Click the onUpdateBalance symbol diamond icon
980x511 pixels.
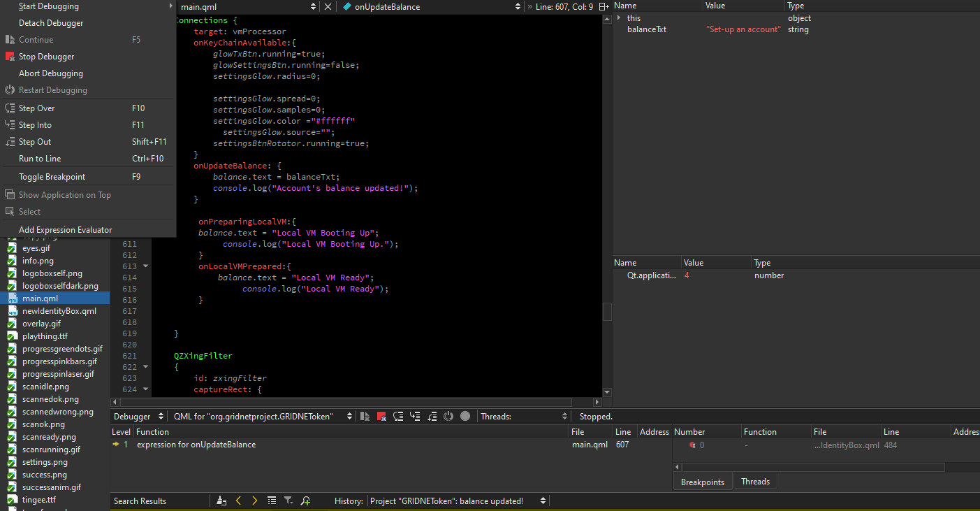346,6
